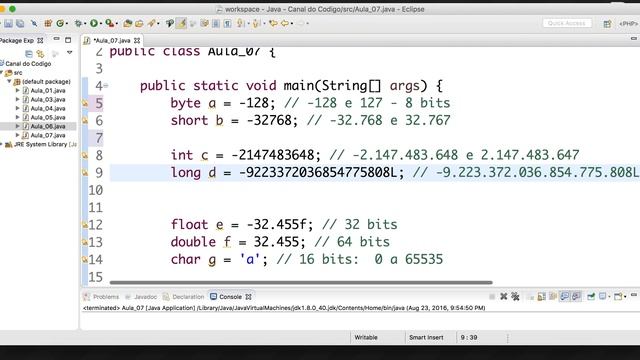Screen dimensions: 640x360
Task: Open the Open Console dropdown
Action: [x=625, y=297]
